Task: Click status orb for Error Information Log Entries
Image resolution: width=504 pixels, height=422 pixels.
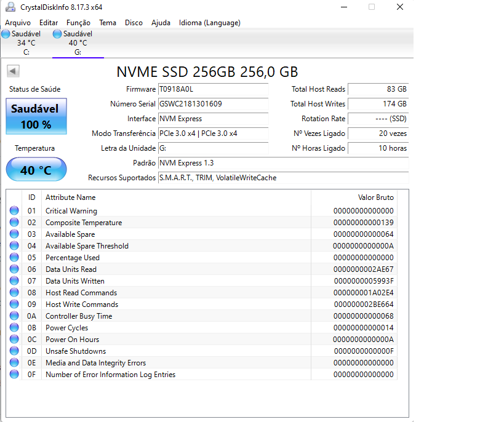Action: [x=14, y=374]
